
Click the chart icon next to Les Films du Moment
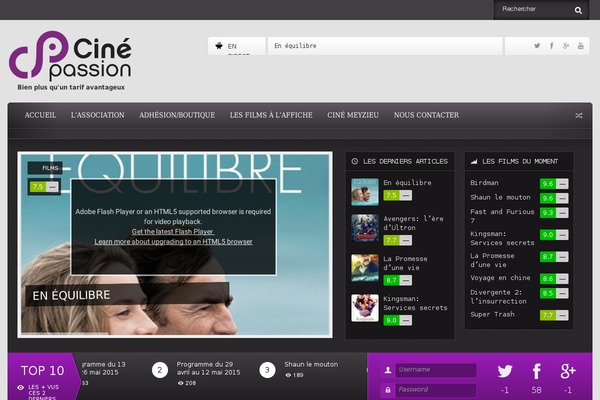tap(474, 162)
